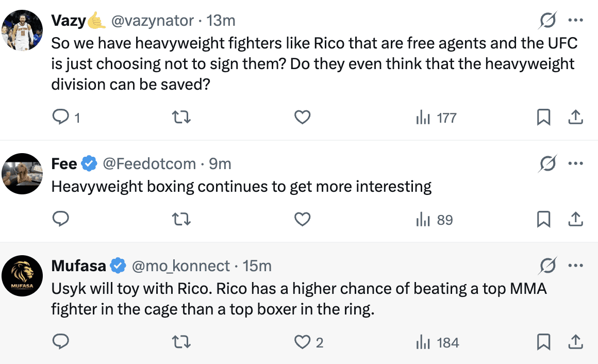This screenshot has height=364, width=598.
Task: Share Fee's heavyweight boxing tweet
Action: (x=575, y=220)
